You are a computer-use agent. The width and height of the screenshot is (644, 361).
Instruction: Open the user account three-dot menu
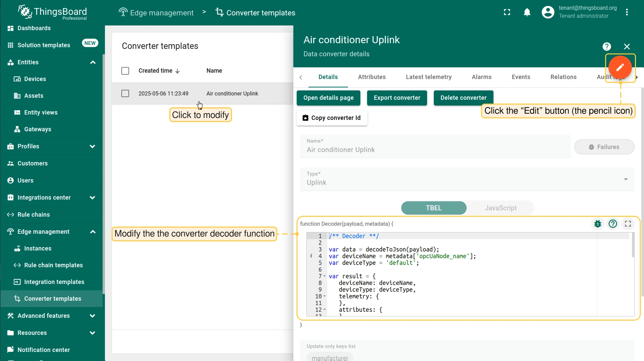click(627, 12)
